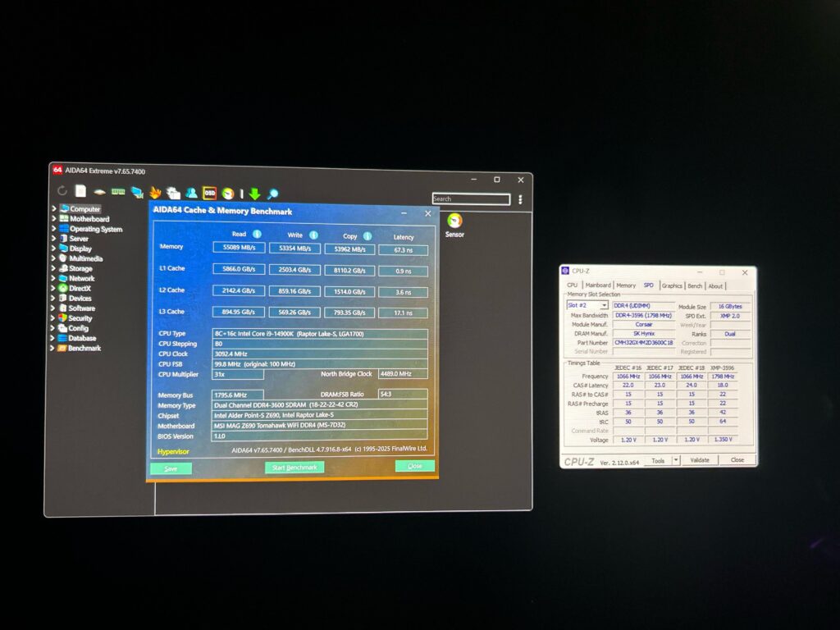This screenshot has width=840, height=630.
Task: Click the Operating System Windows-logo tree icon
Action: [64, 229]
